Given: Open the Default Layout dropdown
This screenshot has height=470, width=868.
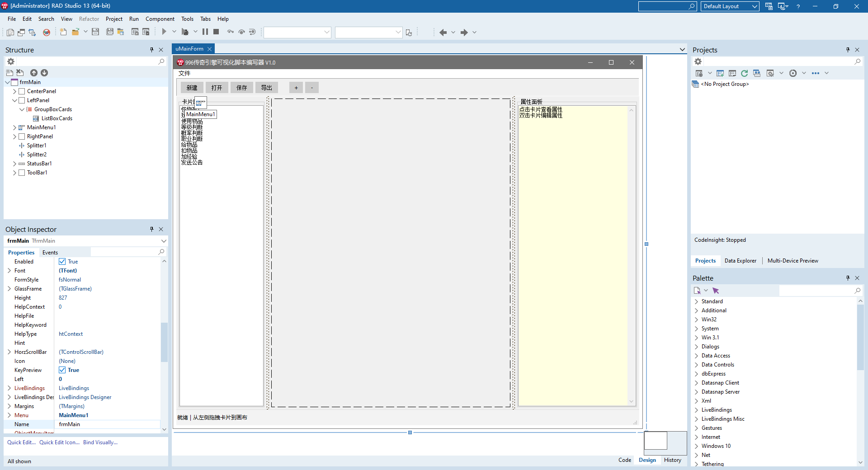Looking at the screenshot, I should 730,6.
